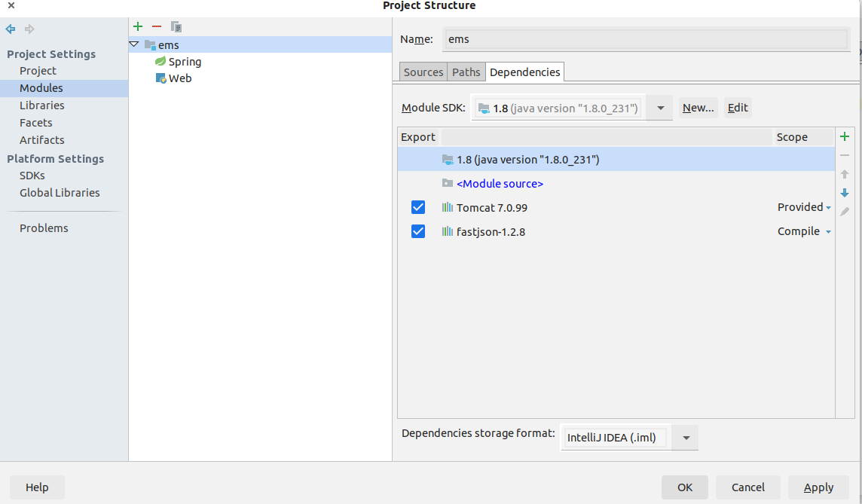Toggle export checkbox for Tomcat 7.0.99

pos(418,207)
